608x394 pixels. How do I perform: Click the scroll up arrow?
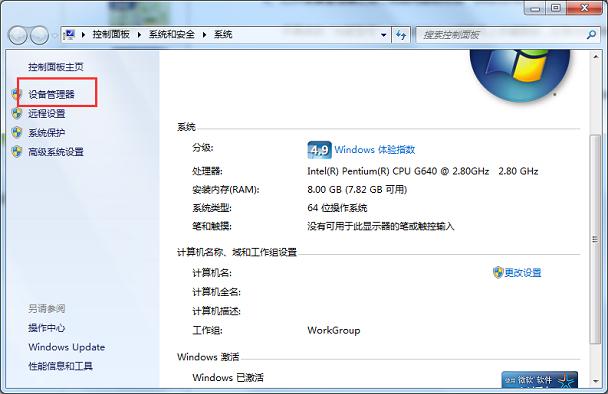(x=595, y=57)
